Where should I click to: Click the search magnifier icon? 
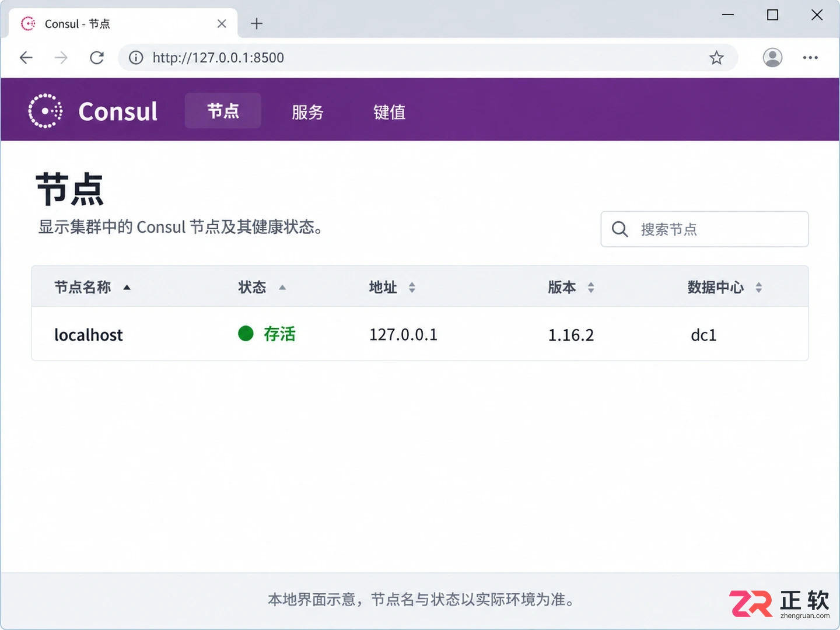(x=619, y=229)
